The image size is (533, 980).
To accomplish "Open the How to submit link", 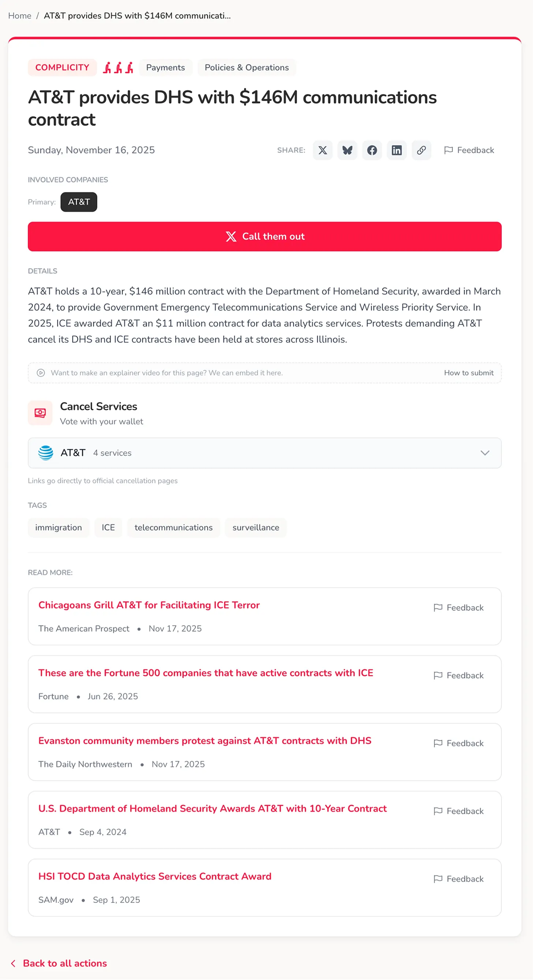I will (x=469, y=373).
